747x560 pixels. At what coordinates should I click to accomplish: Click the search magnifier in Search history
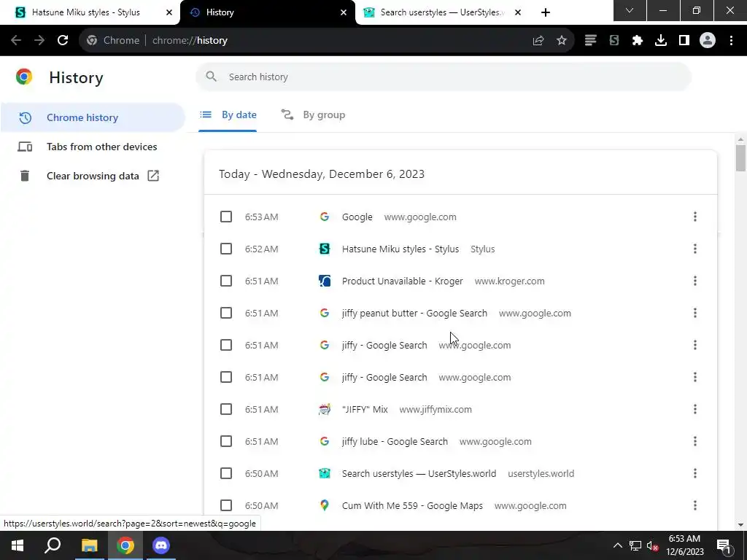(211, 77)
